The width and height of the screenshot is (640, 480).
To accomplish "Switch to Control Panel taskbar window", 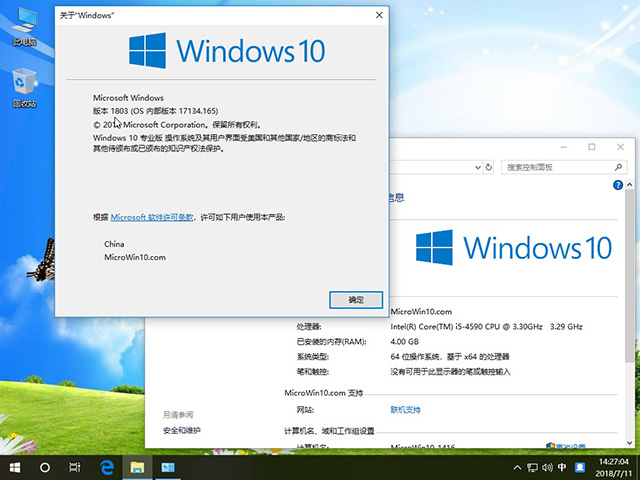I will (x=168, y=468).
